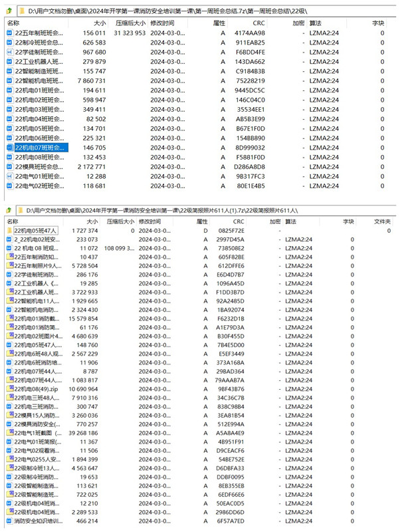Screen dimensions: 400x532
Task: Click the icon of 2_22机电02班安 file
Action: point(9,239)
